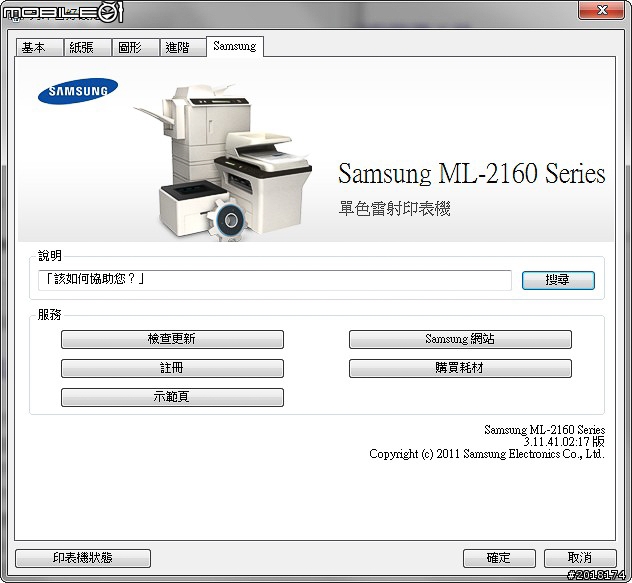Viewport: 632px width, 583px height.
Task: Go to the 進階 tab
Action: pos(183,48)
